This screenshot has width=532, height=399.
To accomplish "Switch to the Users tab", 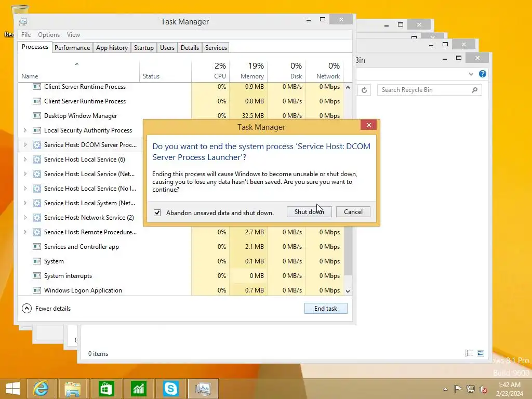I will [x=167, y=47].
